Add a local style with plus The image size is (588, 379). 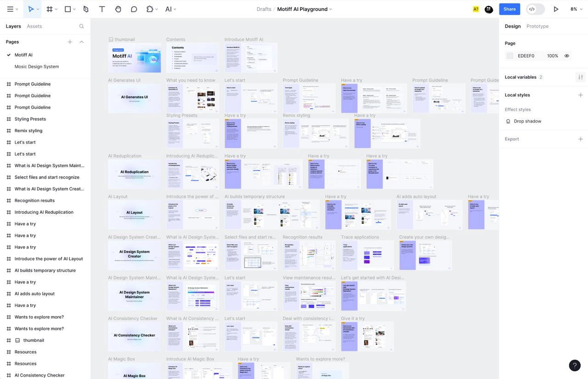[x=580, y=95]
